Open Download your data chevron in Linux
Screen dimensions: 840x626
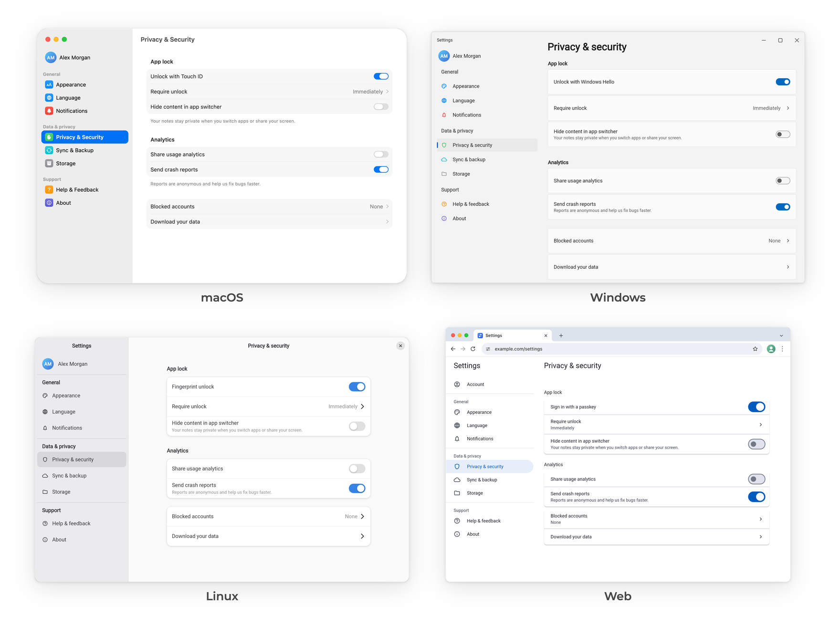(363, 536)
